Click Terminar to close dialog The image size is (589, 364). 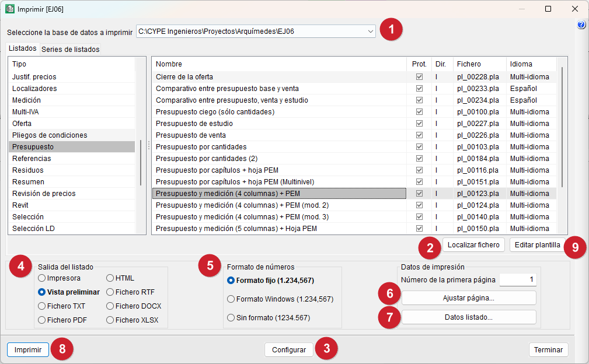pos(548,350)
